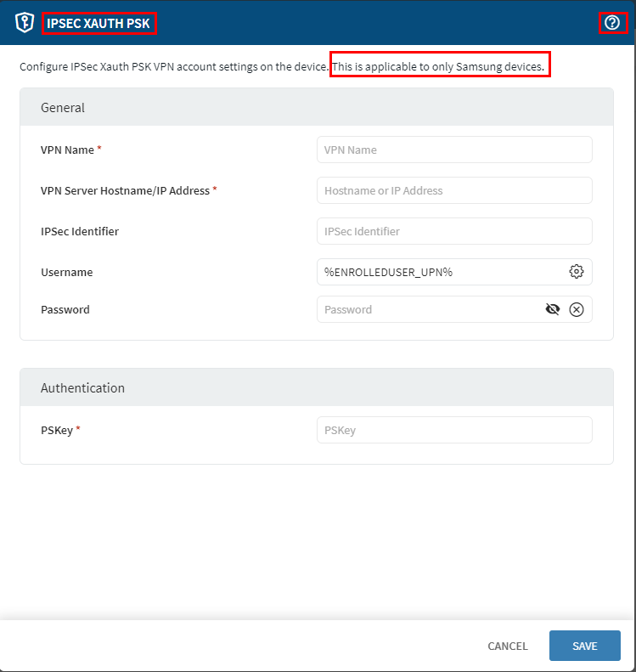Toggle password visibility eye icon
The height and width of the screenshot is (672, 636).
click(553, 309)
